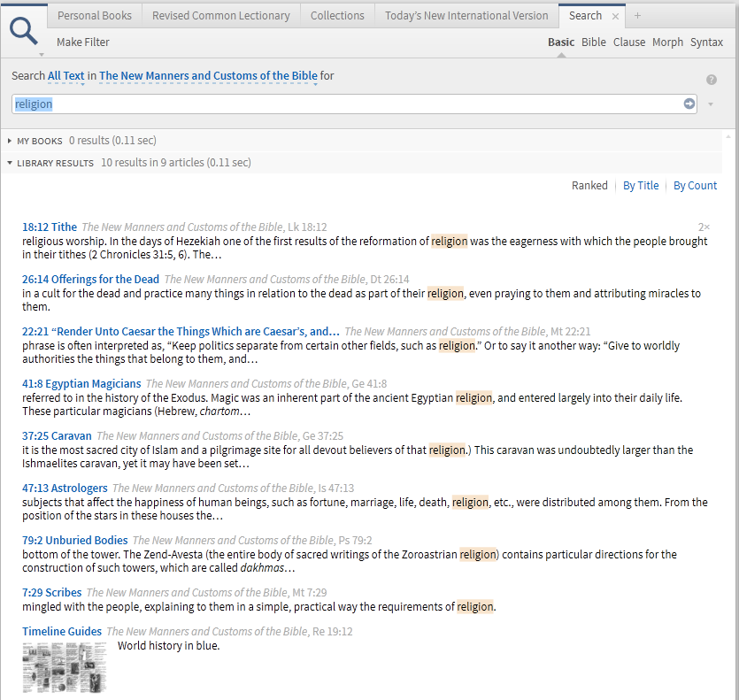Click 'World history in blue.' text
This screenshot has height=700, width=739.
[x=169, y=646]
